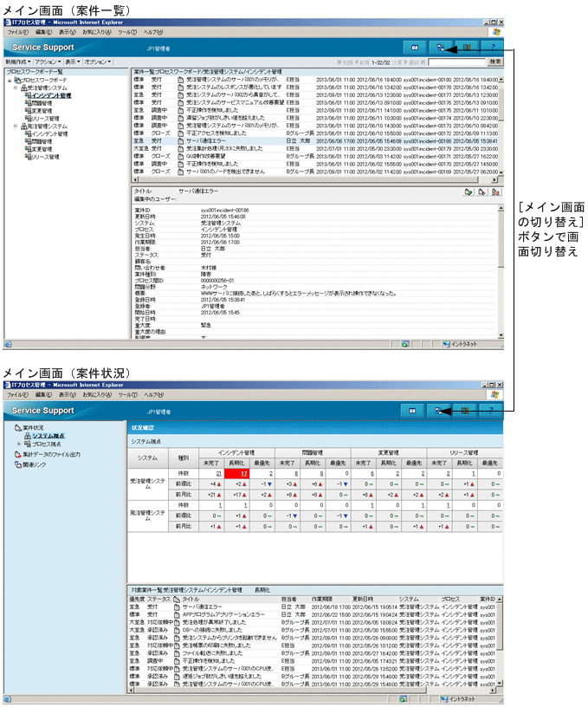Open オプション dropdown in toolbar
Screen dimensions: 588x707
(x=98, y=62)
